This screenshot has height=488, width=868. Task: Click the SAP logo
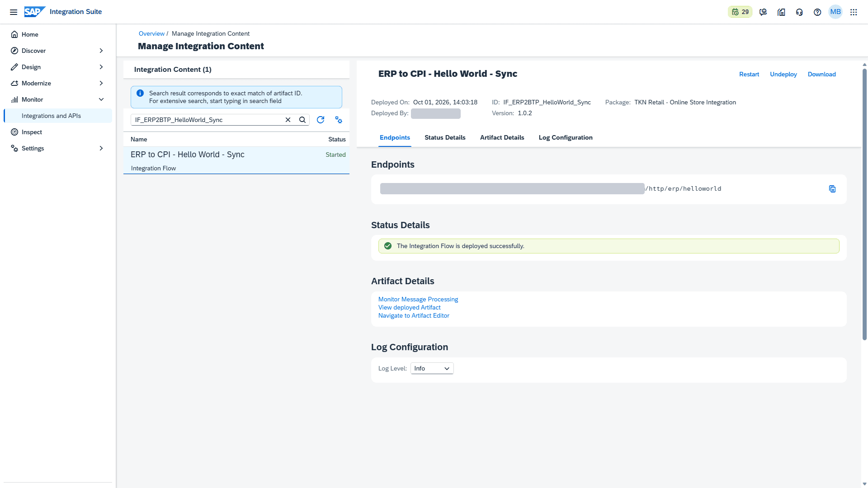(34, 12)
